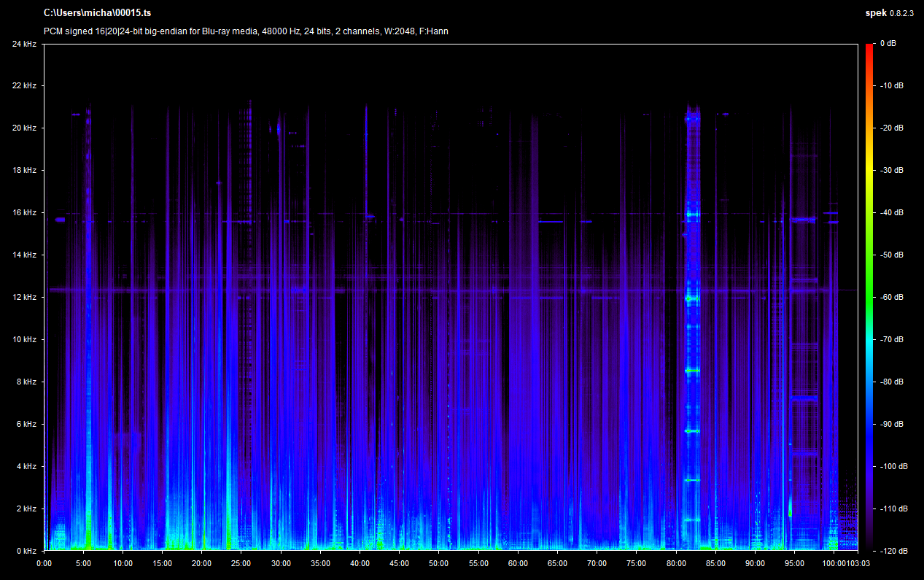Click the -120 dB scale label
The width and height of the screenshot is (924, 580).
click(x=891, y=551)
